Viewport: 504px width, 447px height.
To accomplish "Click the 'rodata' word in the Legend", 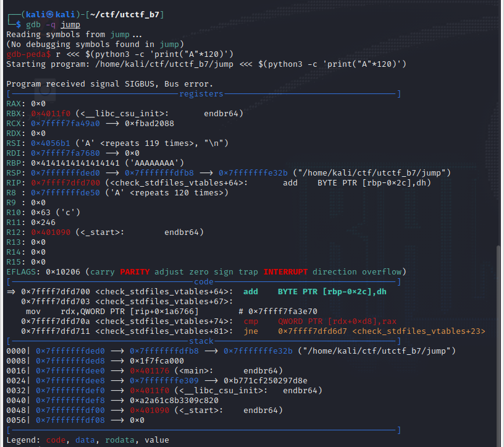I will click(120, 440).
